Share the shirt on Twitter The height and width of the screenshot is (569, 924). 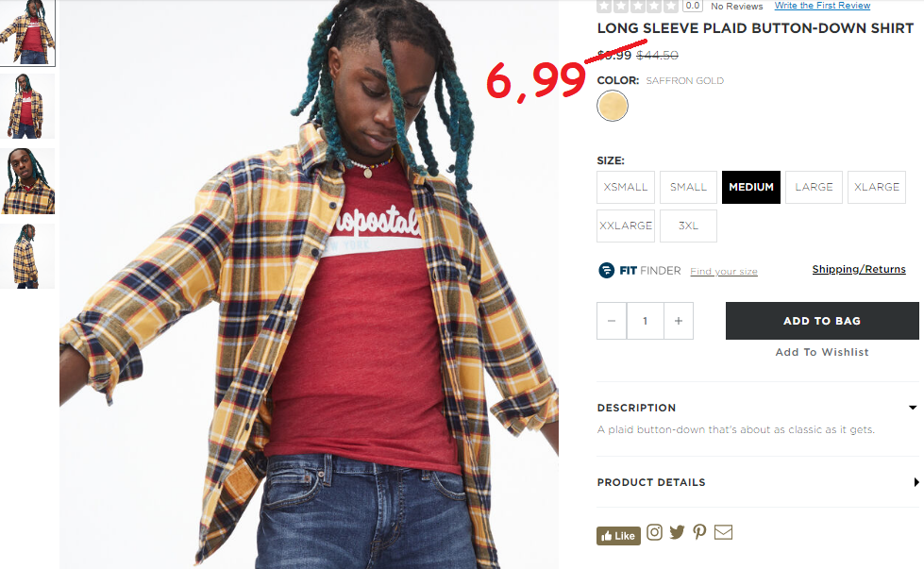[677, 532]
